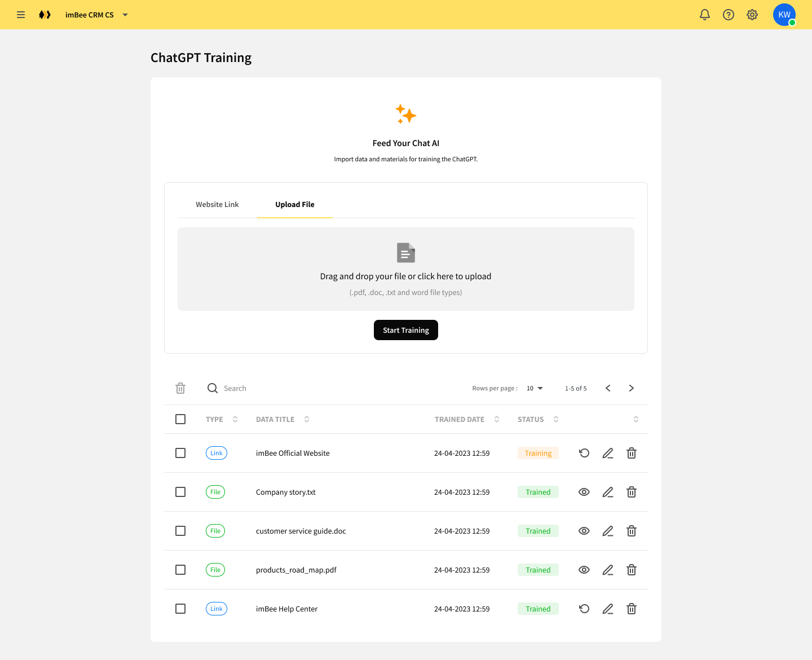The height and width of the screenshot is (660, 812).
Task: Open the KW user avatar menu
Action: [x=784, y=15]
